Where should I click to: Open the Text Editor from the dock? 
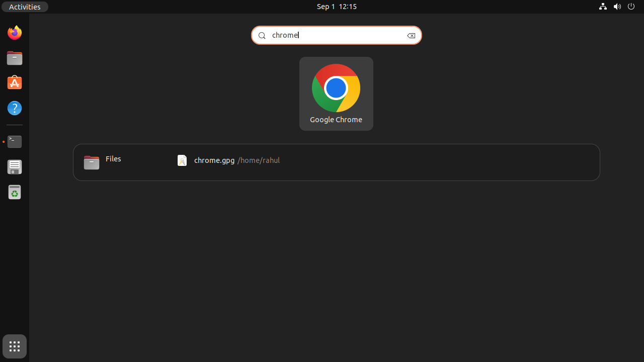pyautogui.click(x=14, y=167)
